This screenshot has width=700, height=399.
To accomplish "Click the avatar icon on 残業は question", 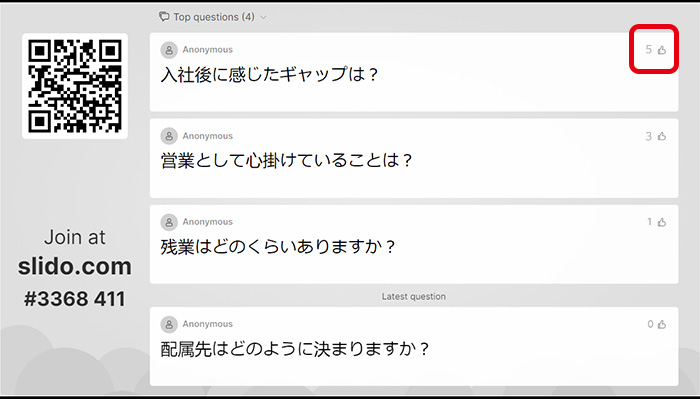I will pos(169,222).
